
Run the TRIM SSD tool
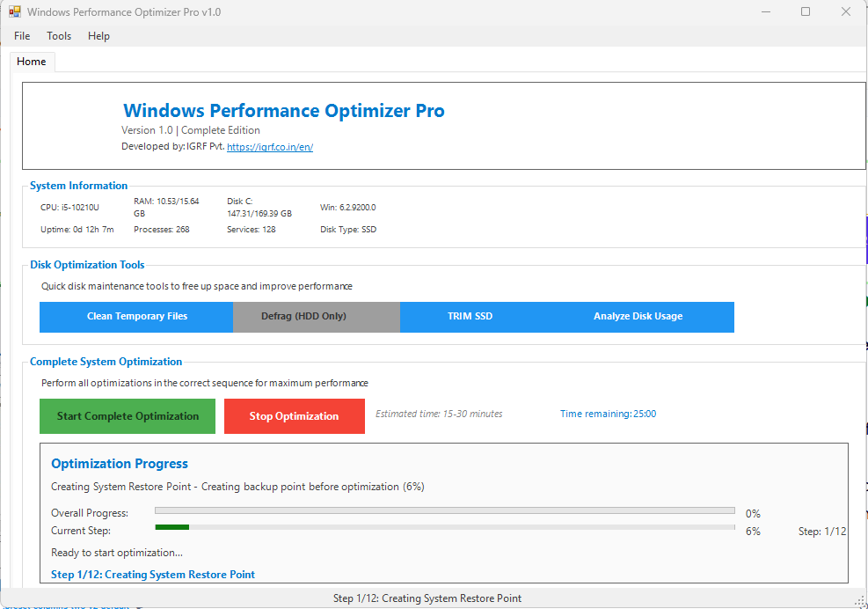click(470, 317)
